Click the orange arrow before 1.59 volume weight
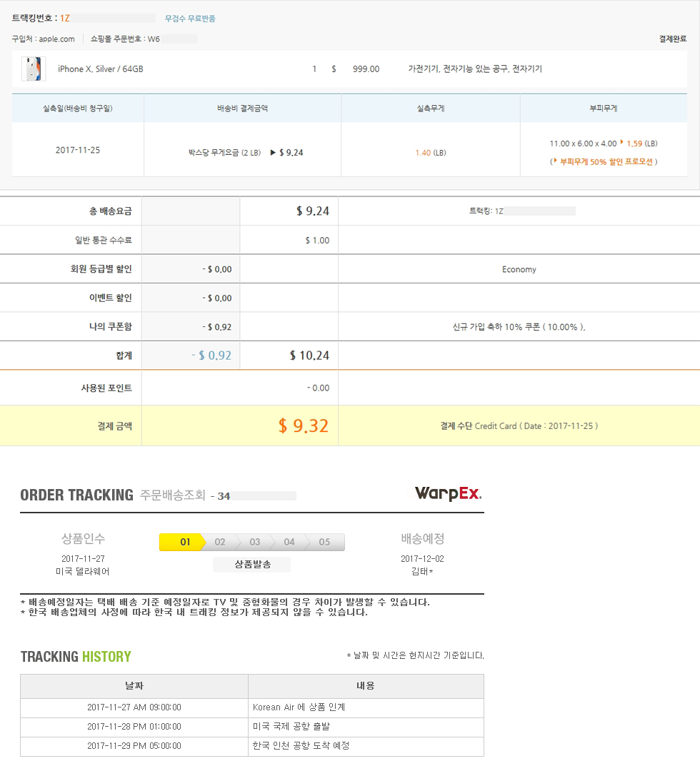 click(x=621, y=143)
